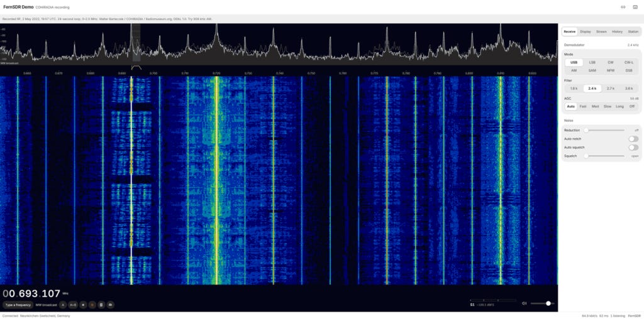Click the Type a frequency button
644x319 pixels.
point(18,305)
